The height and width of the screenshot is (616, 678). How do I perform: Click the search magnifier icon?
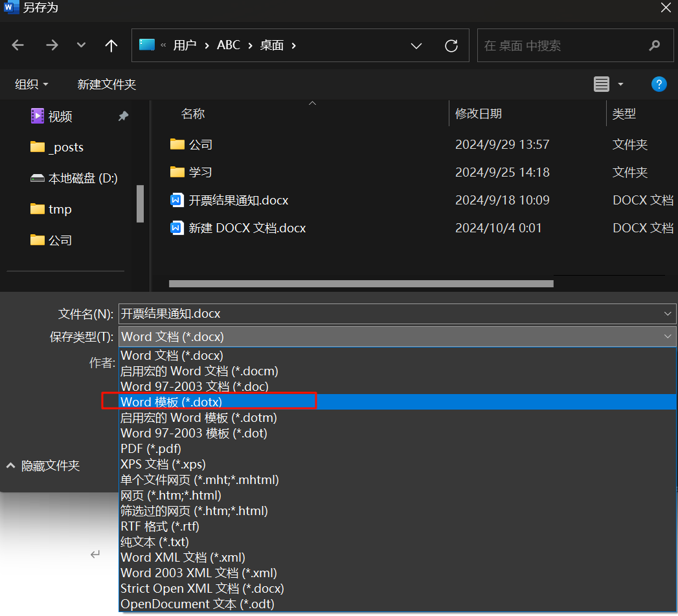pos(654,46)
